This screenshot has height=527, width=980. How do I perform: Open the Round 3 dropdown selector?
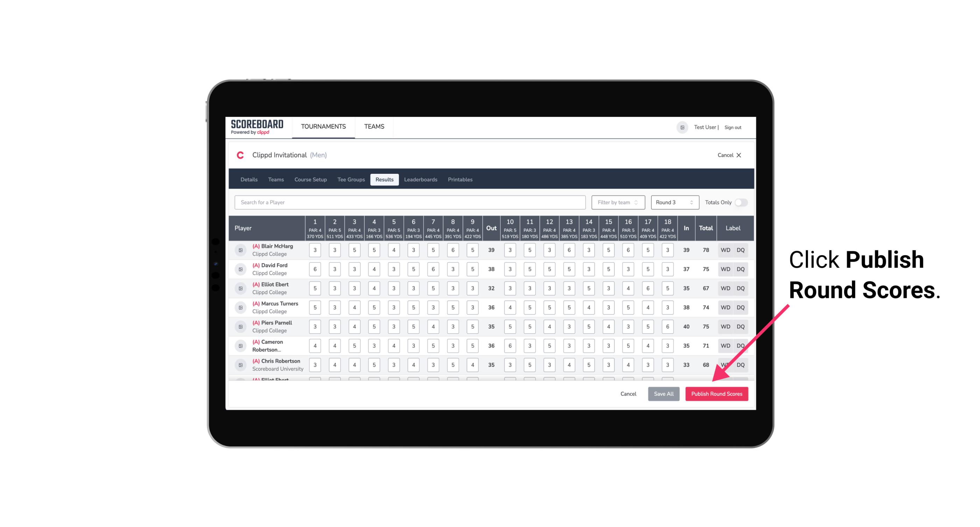673,202
